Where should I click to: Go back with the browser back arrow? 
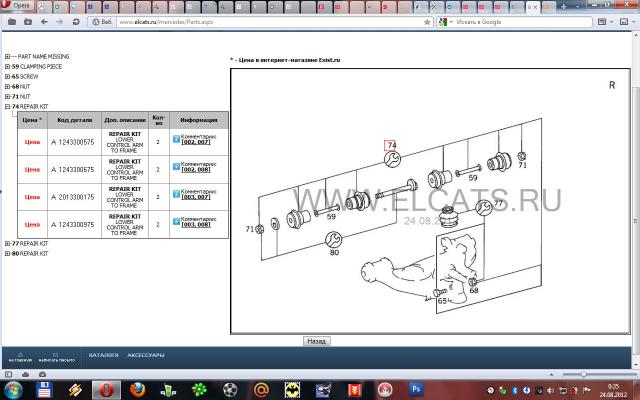pyautogui.click(x=44, y=22)
